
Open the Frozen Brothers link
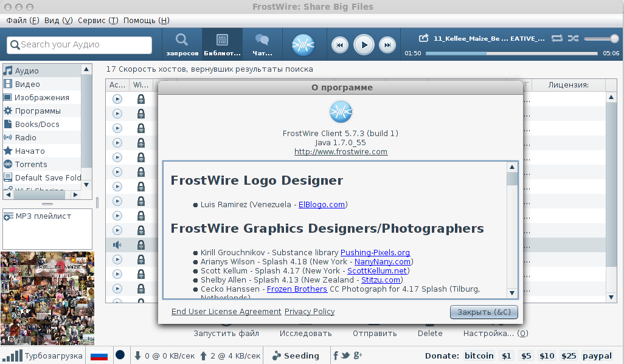297,289
